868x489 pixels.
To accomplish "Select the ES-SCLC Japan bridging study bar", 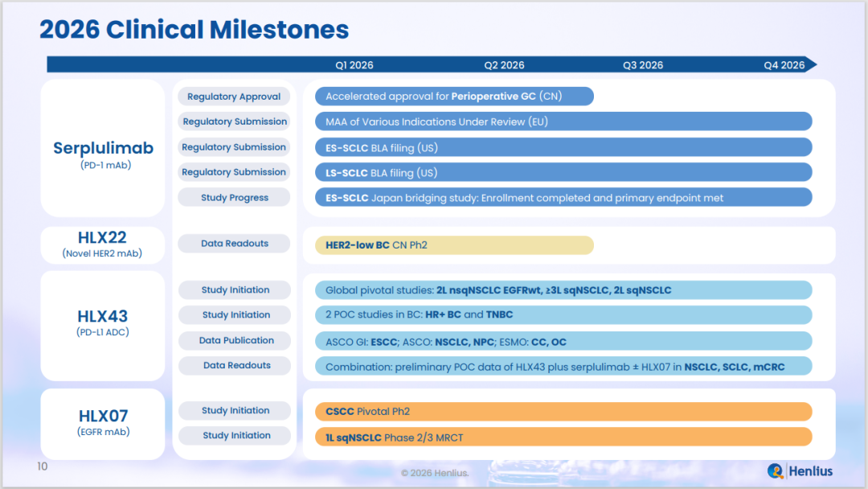I will click(x=563, y=197).
